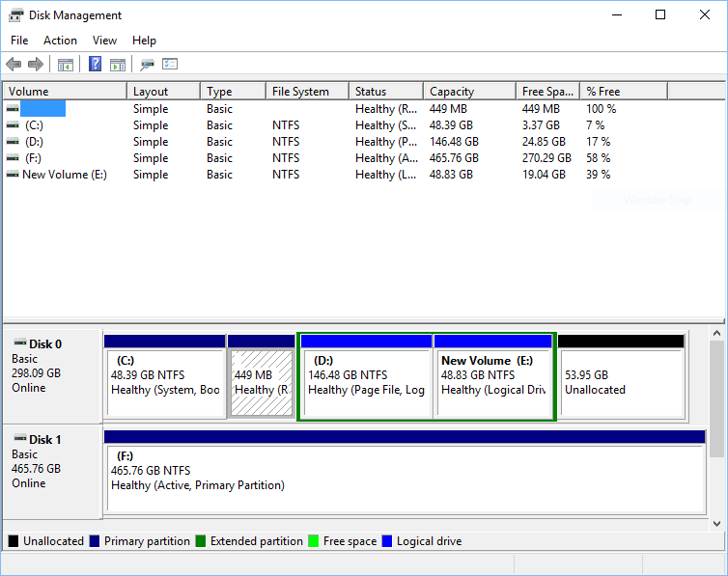Click "New Volume (E:)" in the volume list
728x576 pixels.
click(65, 175)
